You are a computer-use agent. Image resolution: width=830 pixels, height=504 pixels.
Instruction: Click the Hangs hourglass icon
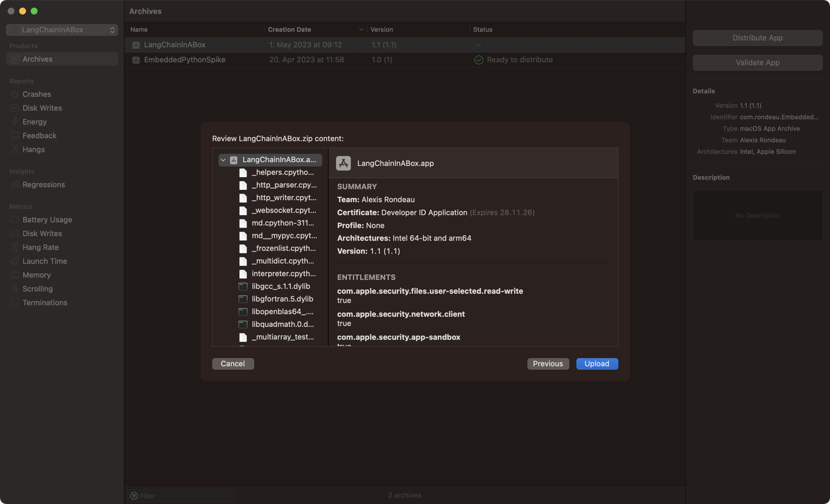click(x=15, y=149)
